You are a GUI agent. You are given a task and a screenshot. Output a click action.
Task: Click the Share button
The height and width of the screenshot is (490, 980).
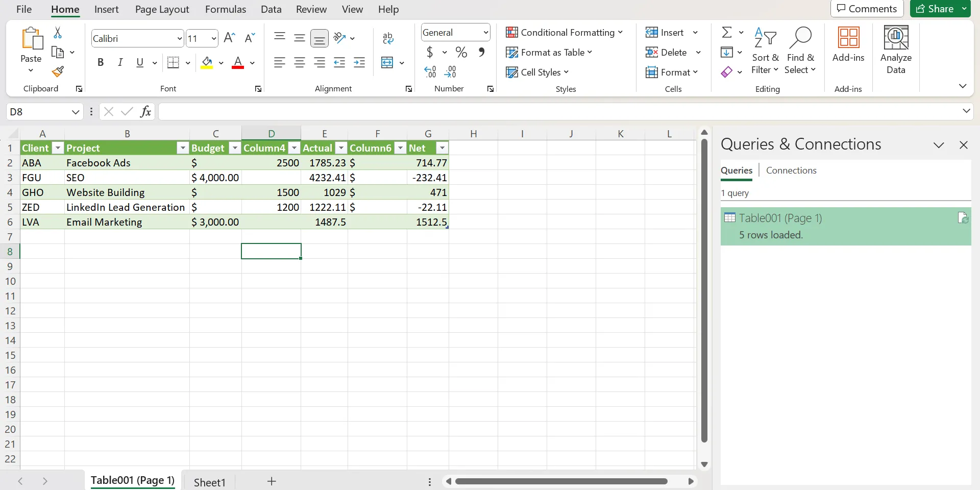click(939, 9)
